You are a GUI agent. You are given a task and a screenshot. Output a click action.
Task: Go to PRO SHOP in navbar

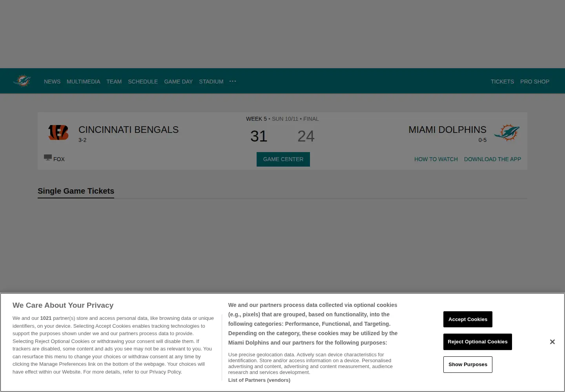click(x=535, y=82)
